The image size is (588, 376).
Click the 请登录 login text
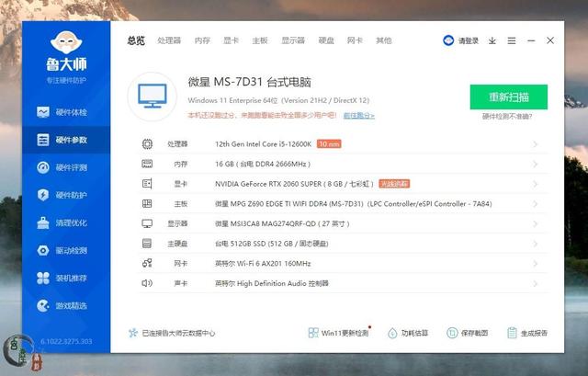[x=469, y=40]
